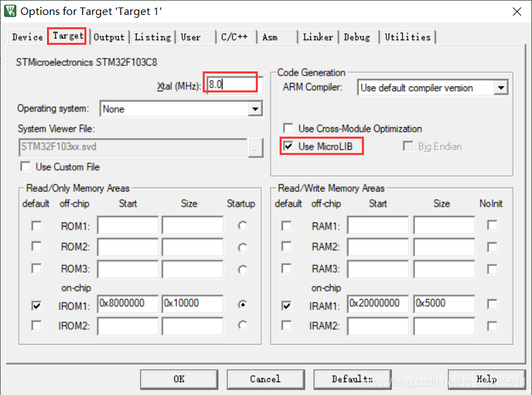Check the RAM2 default checkbox
Image resolution: width=532 pixels, height=395 pixels.
point(286,246)
